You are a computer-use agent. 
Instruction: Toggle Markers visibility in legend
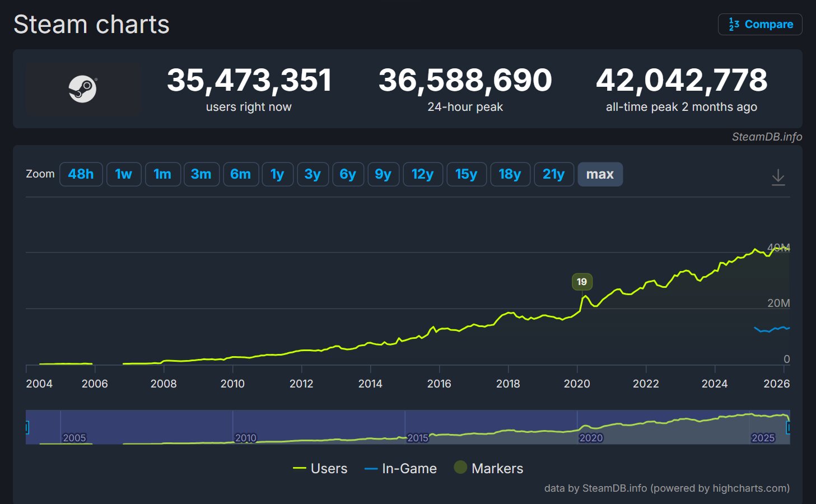(x=488, y=468)
